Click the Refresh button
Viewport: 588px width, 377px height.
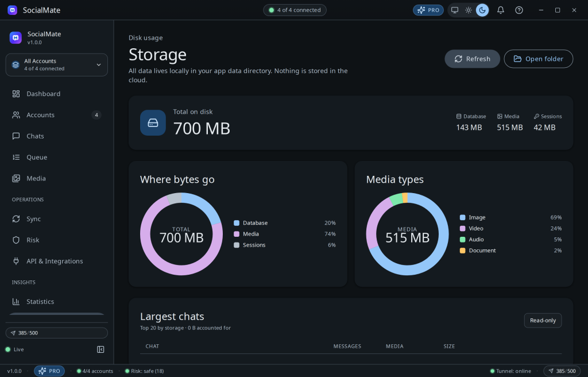pos(472,59)
